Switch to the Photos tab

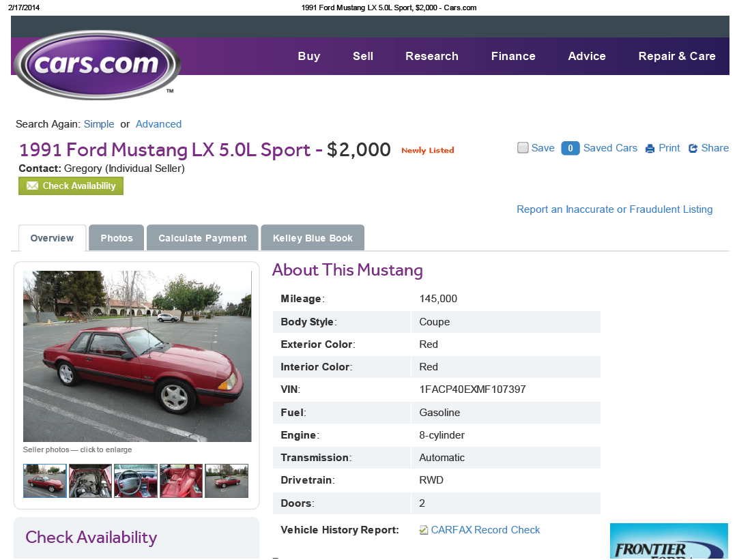coord(117,238)
